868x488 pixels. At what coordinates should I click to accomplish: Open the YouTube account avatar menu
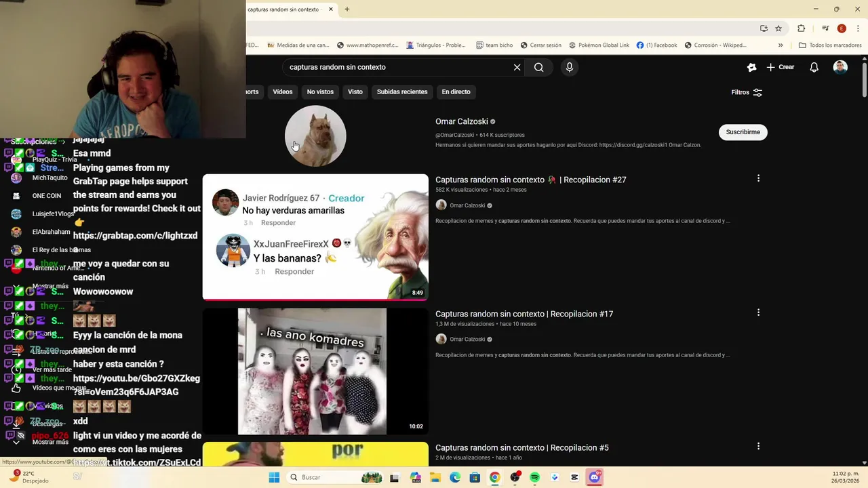click(x=840, y=67)
